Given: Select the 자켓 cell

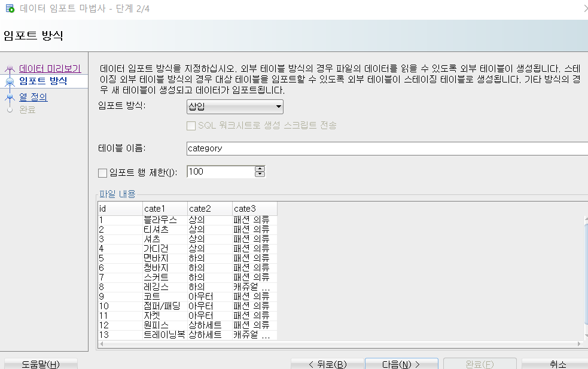Looking at the screenshot, I should (x=165, y=315).
